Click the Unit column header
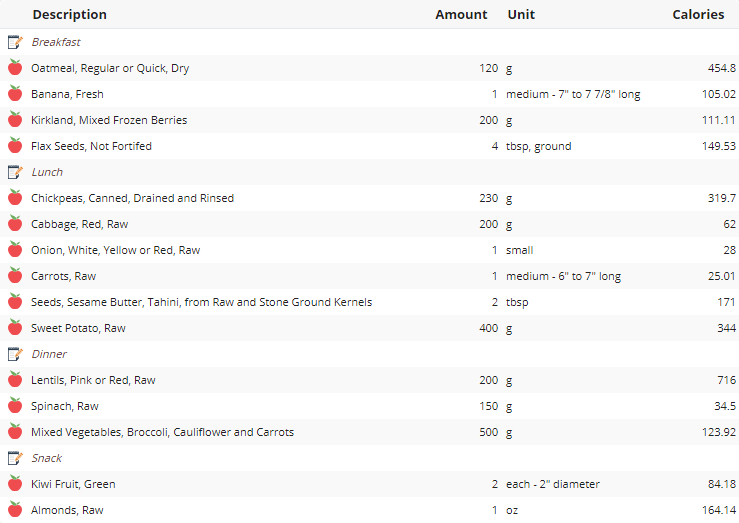The image size is (739, 523). click(521, 15)
